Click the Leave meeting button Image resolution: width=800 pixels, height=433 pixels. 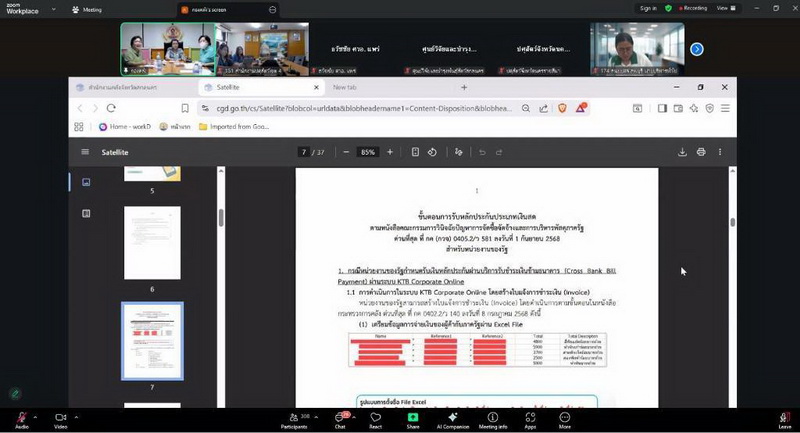784,419
